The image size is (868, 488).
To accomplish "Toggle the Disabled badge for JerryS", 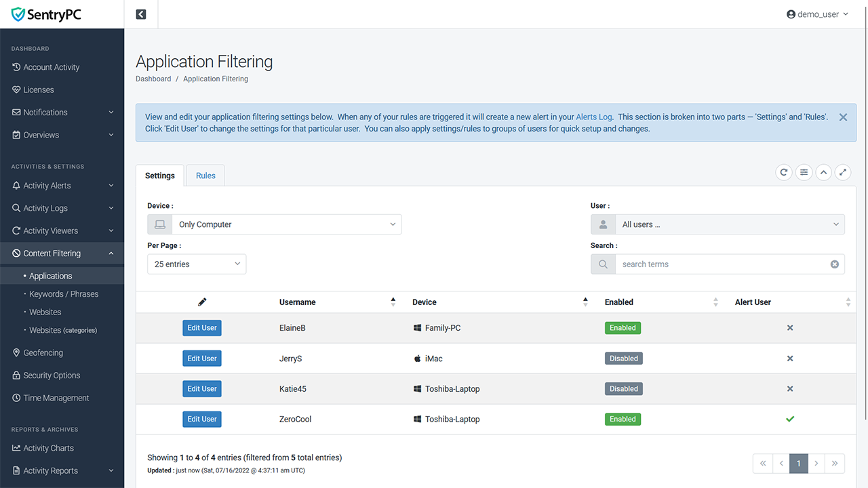I will coord(623,359).
